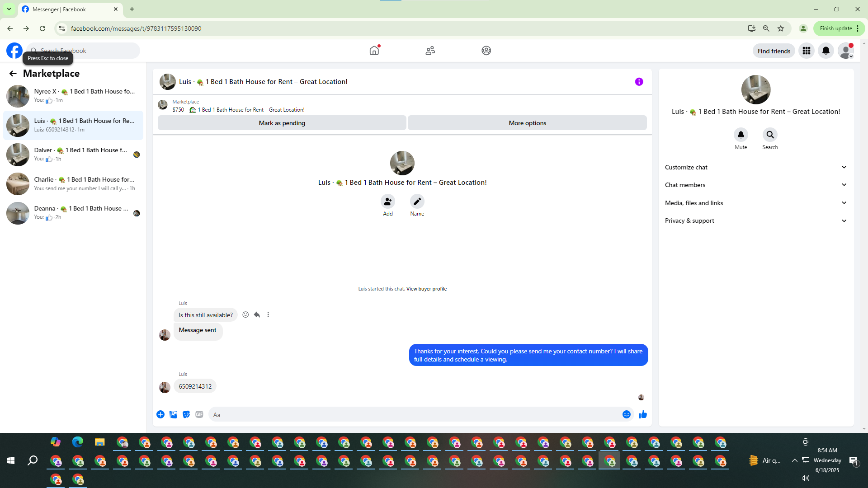Image resolution: width=868 pixels, height=488 pixels.
Task: Open a new browser tab
Action: click(132, 9)
